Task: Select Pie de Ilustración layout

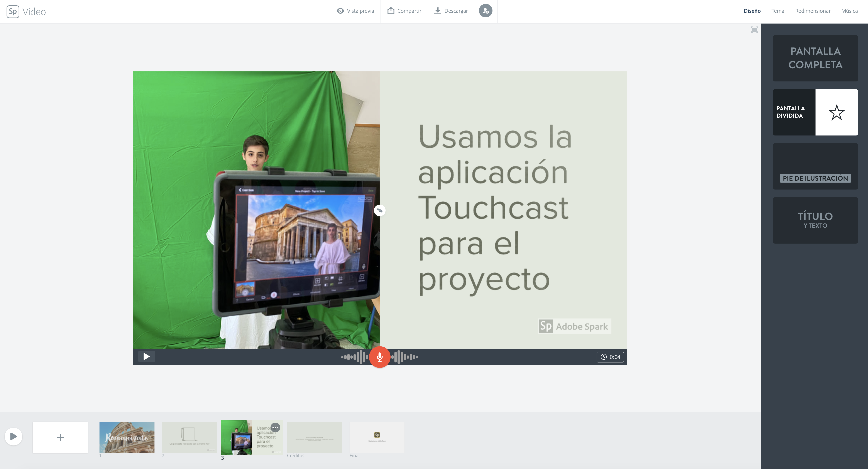Action: click(815, 166)
